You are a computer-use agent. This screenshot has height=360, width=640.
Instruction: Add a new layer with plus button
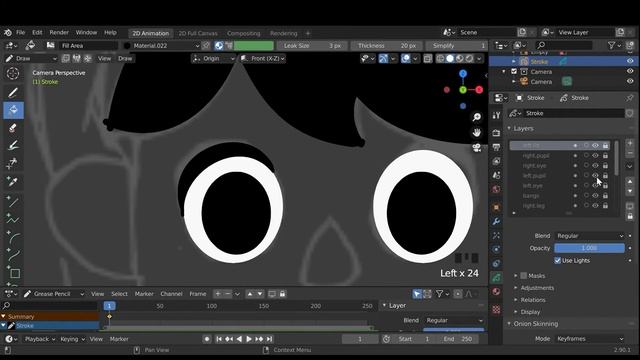pyautogui.click(x=630, y=143)
